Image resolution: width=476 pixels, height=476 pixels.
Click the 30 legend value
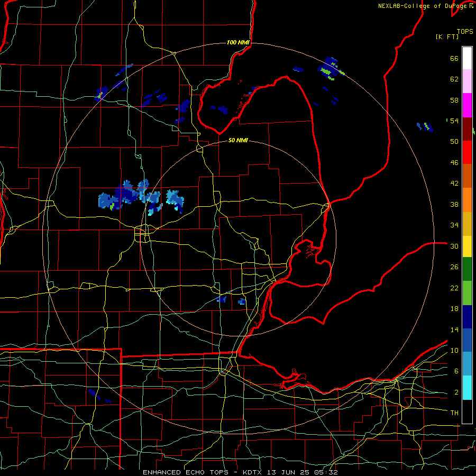(x=454, y=246)
